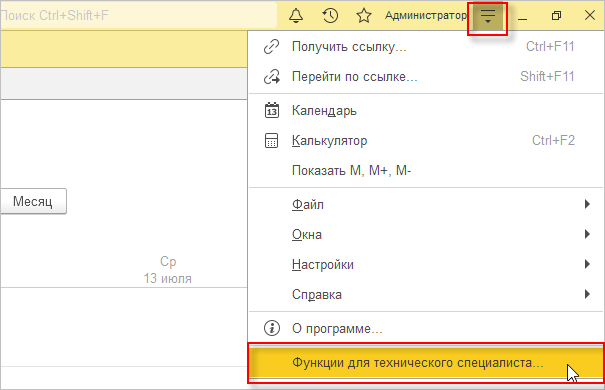Open the history clock icon
Screen dimensions: 605x390
(330, 16)
